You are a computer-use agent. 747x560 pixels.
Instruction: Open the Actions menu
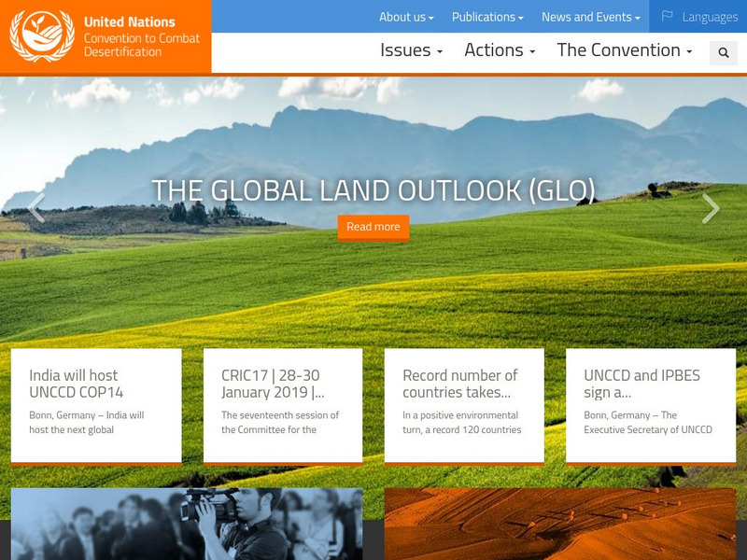tap(500, 50)
